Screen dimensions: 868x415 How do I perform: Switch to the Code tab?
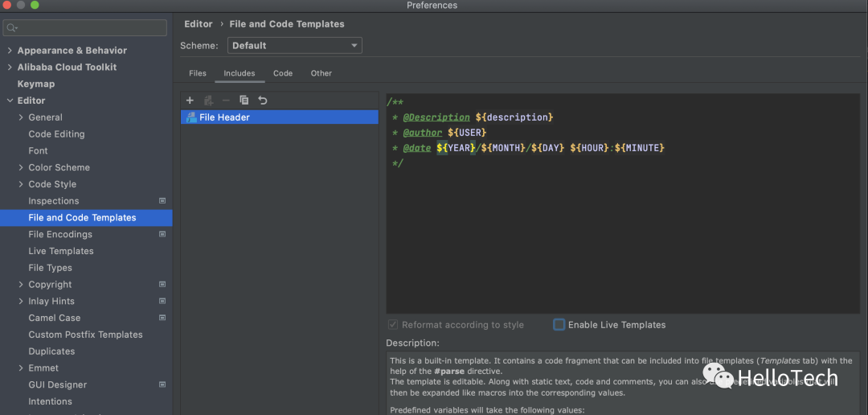click(x=283, y=73)
